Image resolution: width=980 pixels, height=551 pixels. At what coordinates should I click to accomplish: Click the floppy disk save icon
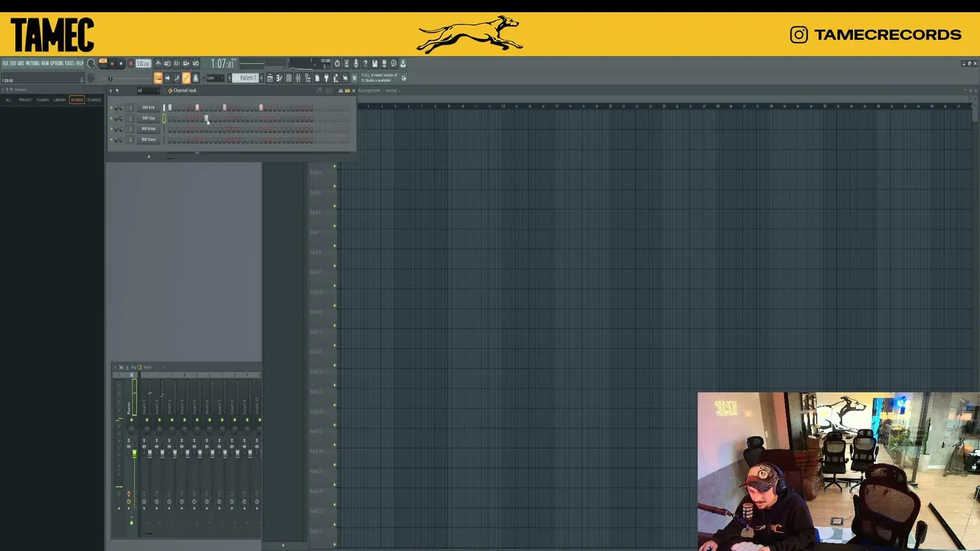(374, 64)
